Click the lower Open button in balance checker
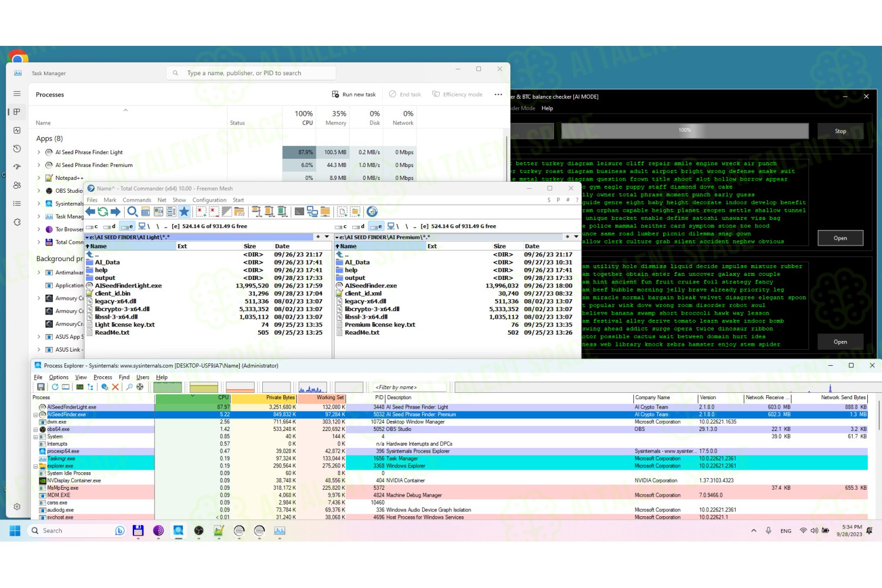 pyautogui.click(x=840, y=342)
